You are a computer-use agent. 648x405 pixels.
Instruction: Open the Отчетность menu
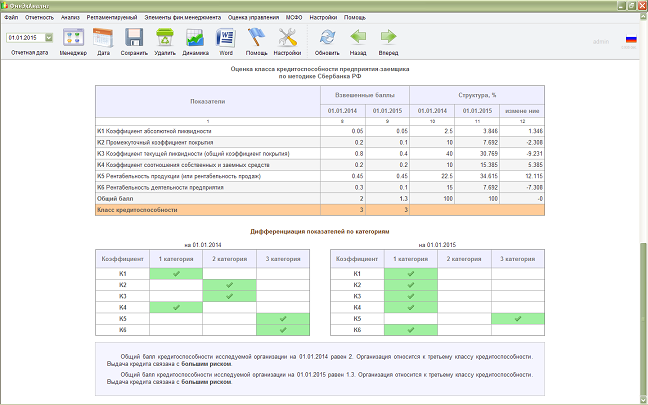point(39,17)
